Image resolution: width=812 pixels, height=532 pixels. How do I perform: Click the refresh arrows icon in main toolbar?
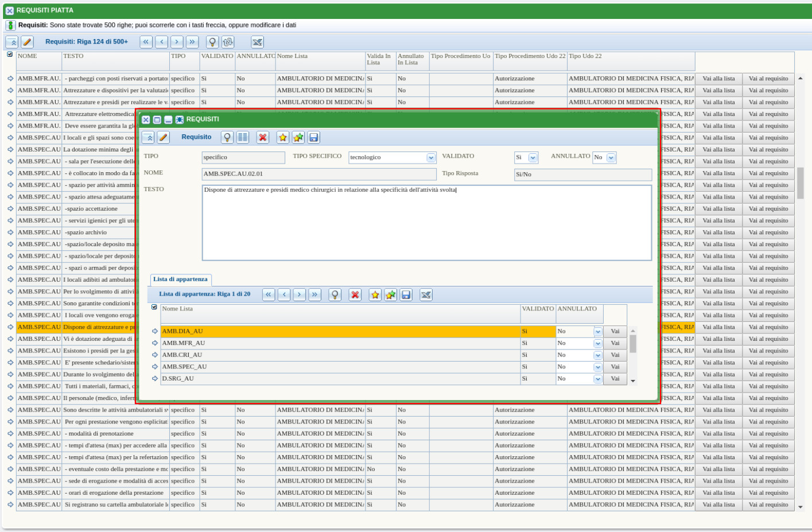pyautogui.click(x=228, y=42)
